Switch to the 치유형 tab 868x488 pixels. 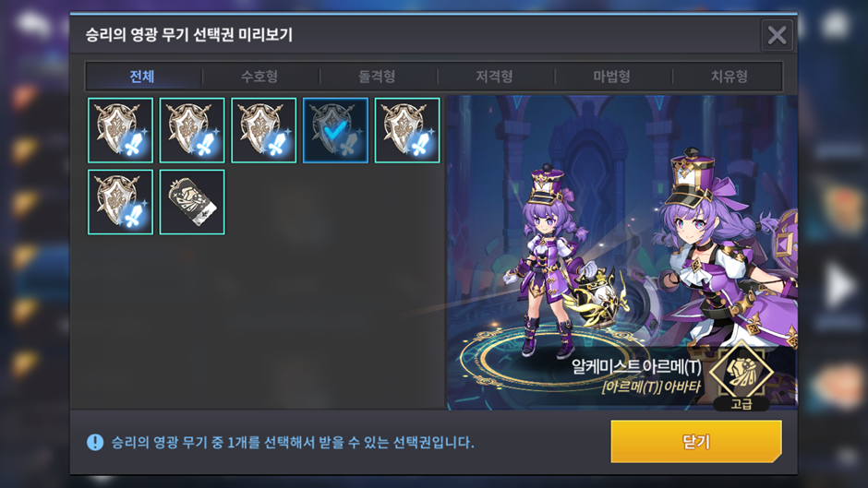point(729,77)
